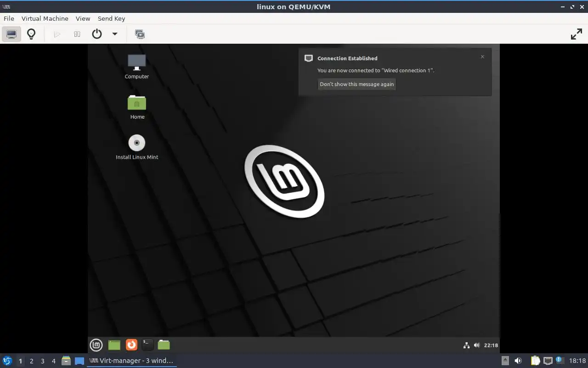
Task: Show the graphical console view
Action: click(x=11, y=34)
